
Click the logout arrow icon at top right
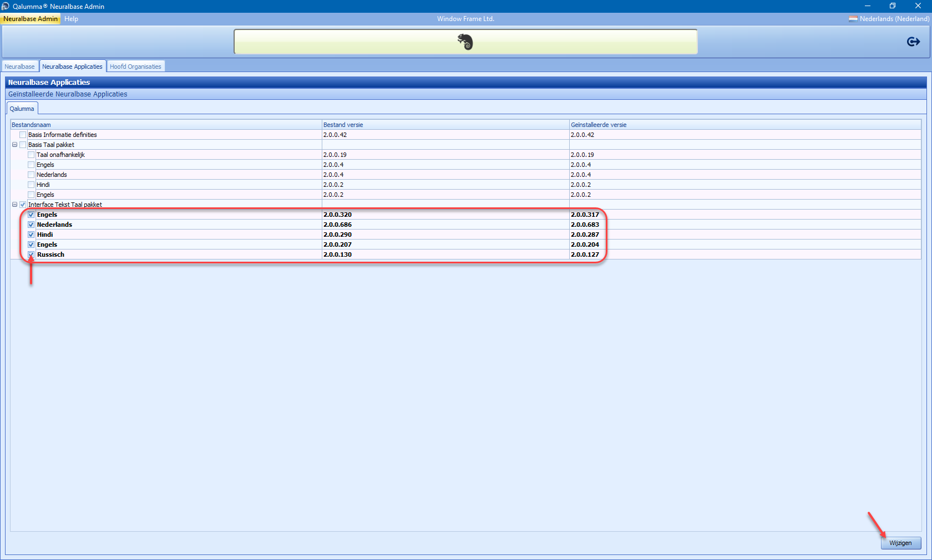pyautogui.click(x=913, y=42)
